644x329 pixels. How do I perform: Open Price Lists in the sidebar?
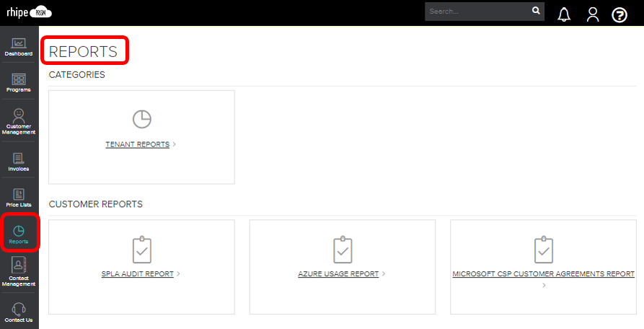[x=19, y=198]
